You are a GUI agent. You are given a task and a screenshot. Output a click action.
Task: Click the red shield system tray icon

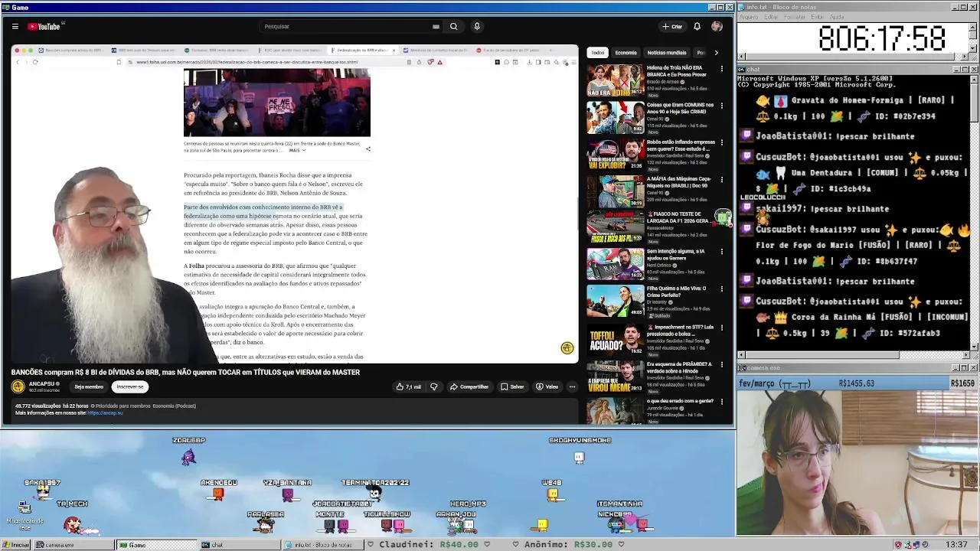tap(898, 545)
